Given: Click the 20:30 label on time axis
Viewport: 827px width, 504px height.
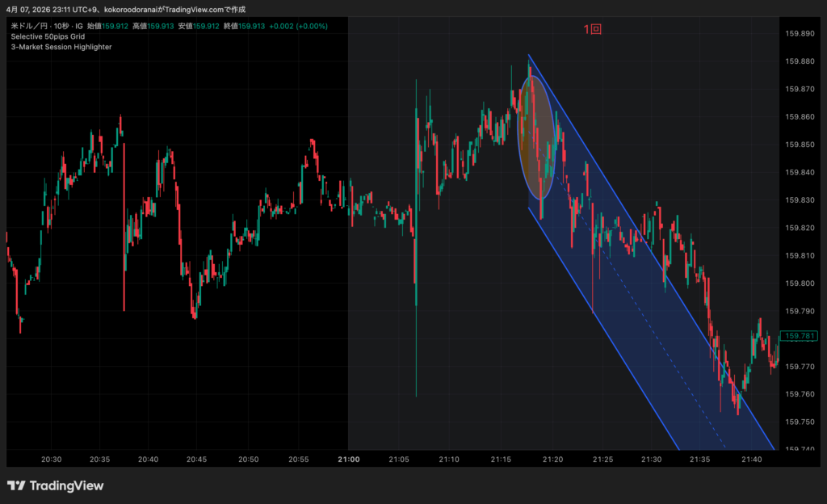Looking at the screenshot, I should pyautogui.click(x=51, y=459).
